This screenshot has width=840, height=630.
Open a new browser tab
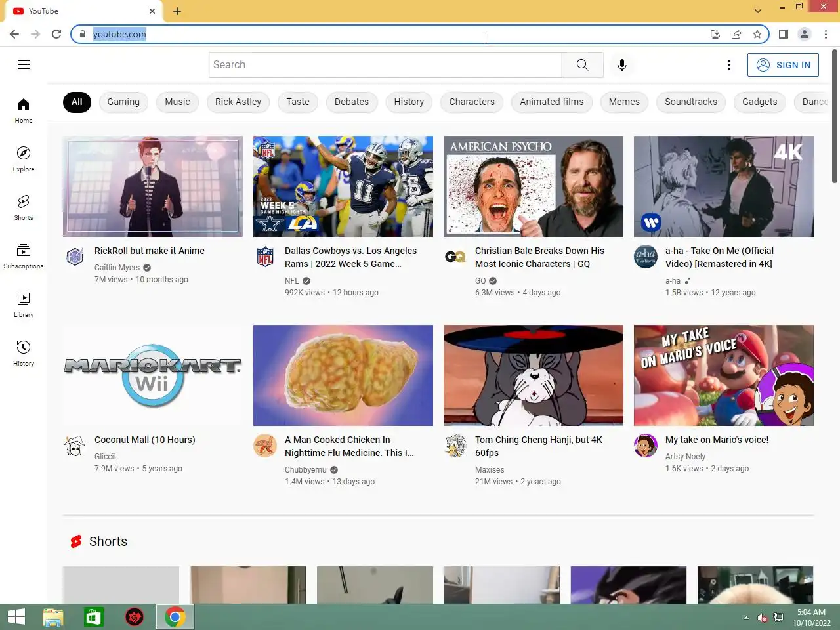[177, 11]
